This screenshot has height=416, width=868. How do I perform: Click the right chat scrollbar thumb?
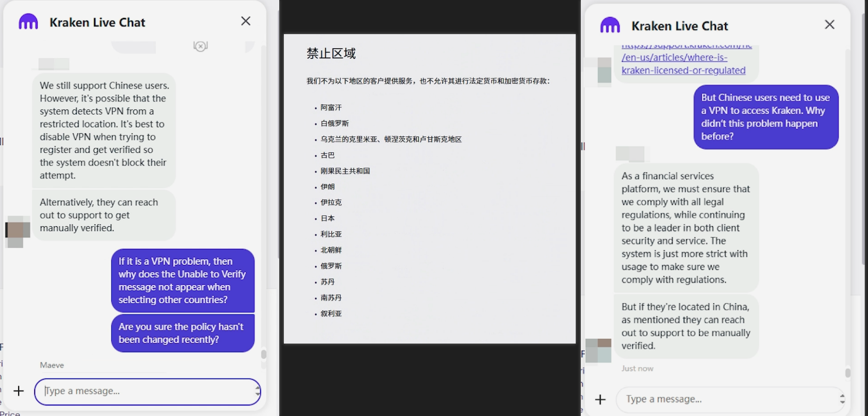(x=848, y=373)
